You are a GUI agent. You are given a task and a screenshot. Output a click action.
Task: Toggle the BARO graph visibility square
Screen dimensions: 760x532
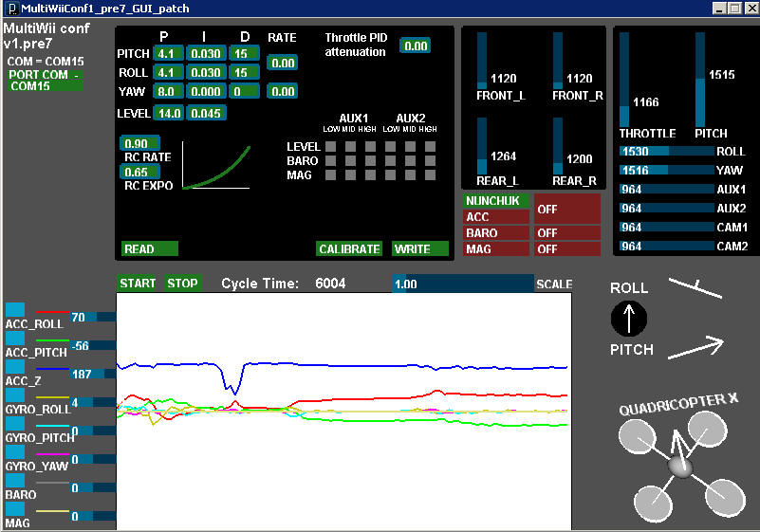pos(15,481)
